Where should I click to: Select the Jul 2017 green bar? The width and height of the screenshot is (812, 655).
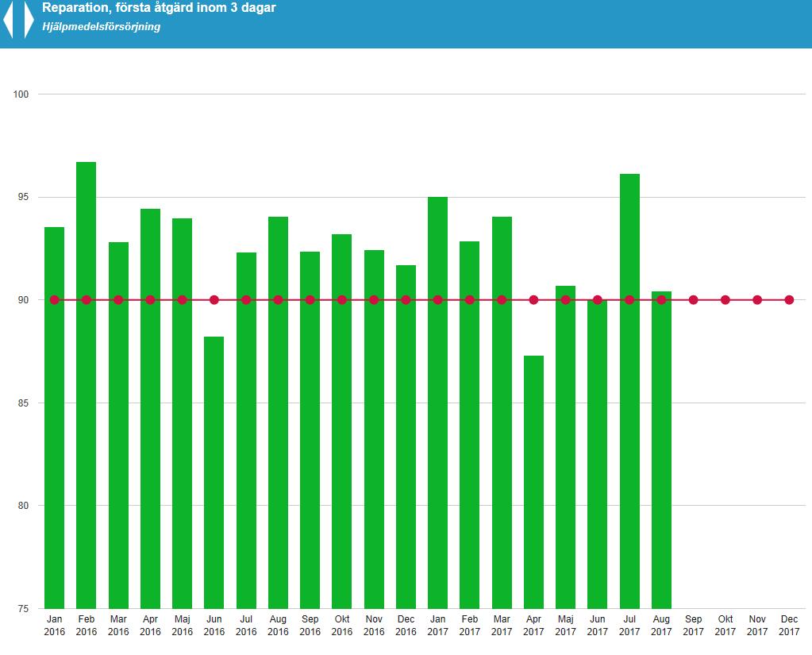pos(629,391)
